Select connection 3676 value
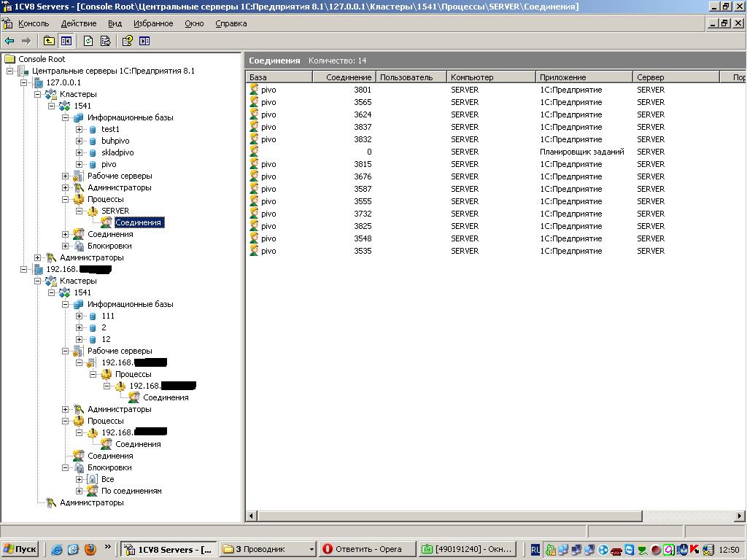 [x=363, y=176]
